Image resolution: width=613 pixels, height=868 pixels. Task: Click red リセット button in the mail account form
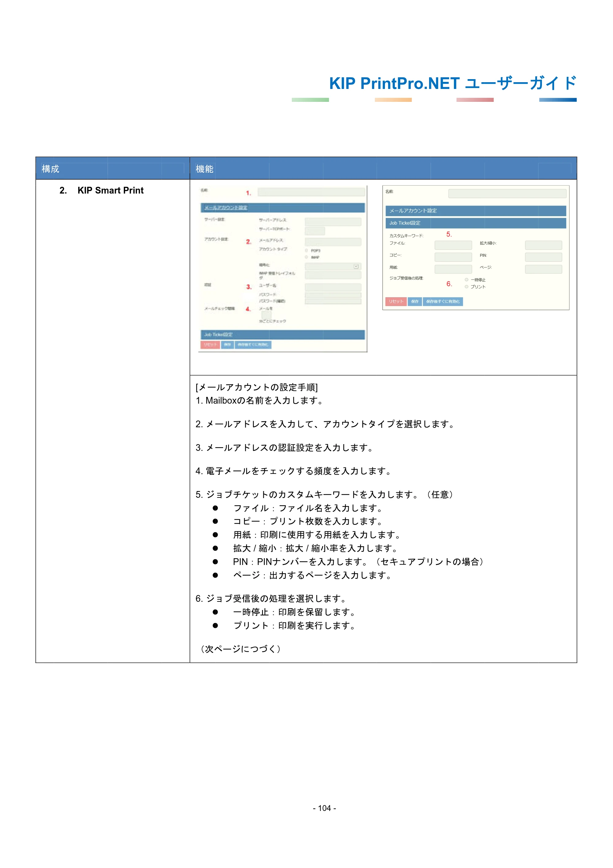pos(210,344)
